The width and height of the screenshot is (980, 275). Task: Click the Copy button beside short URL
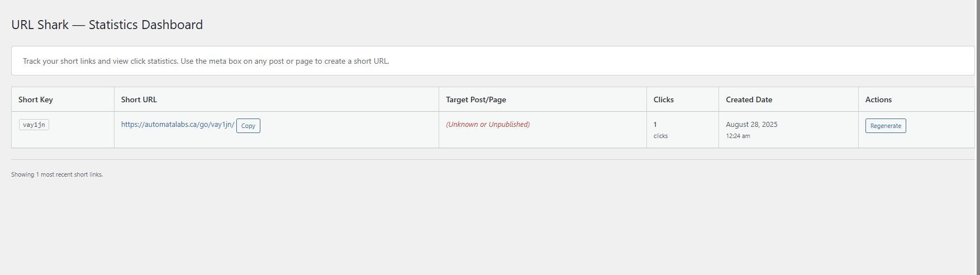[248, 126]
